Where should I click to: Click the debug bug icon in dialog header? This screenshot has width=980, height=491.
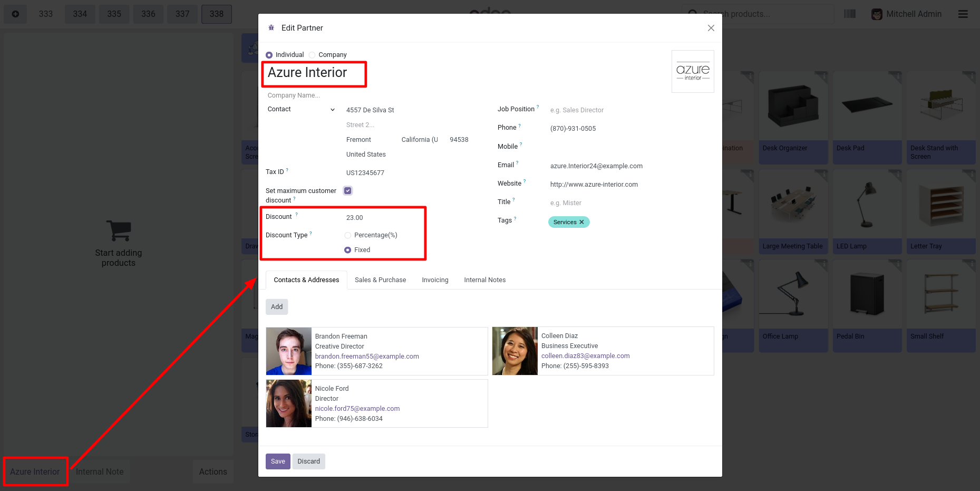[x=271, y=27]
